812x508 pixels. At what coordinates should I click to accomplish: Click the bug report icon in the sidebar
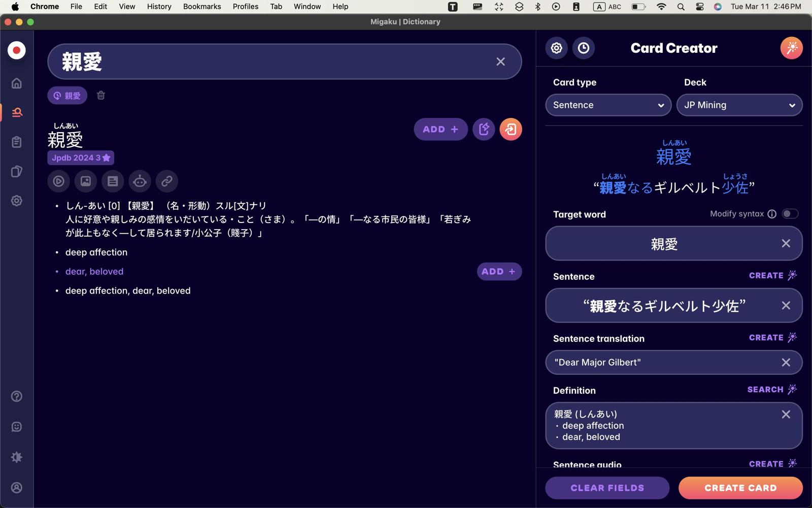(x=16, y=457)
